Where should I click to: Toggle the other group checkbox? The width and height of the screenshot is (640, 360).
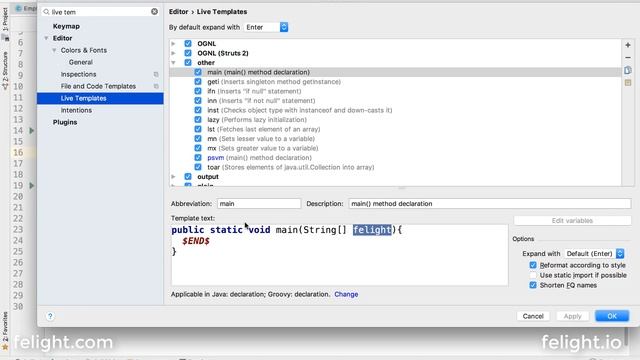point(188,62)
